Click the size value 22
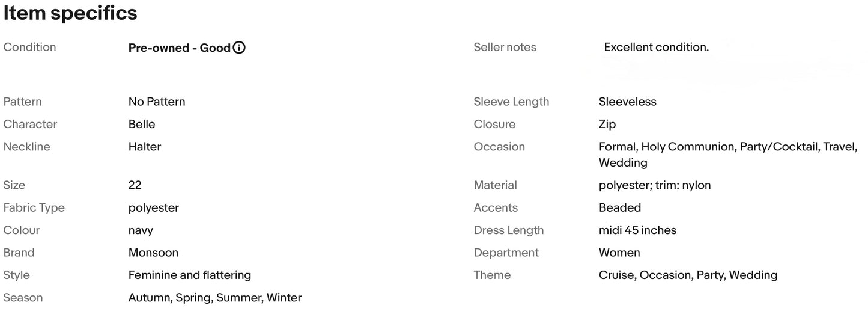 [135, 185]
